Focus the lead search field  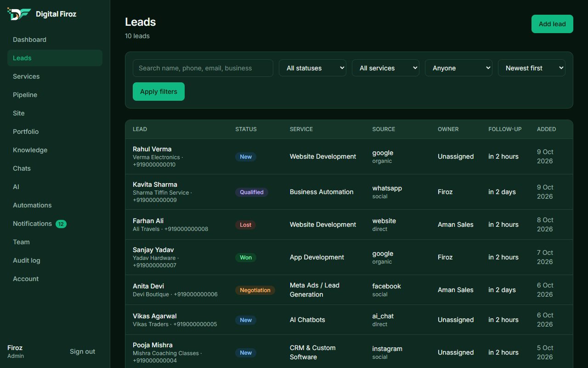point(203,68)
